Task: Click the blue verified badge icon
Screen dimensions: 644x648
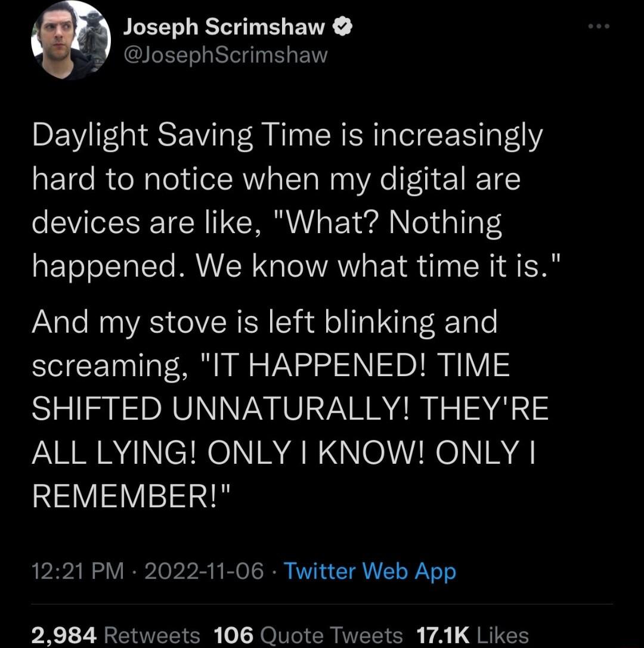Action: (343, 26)
